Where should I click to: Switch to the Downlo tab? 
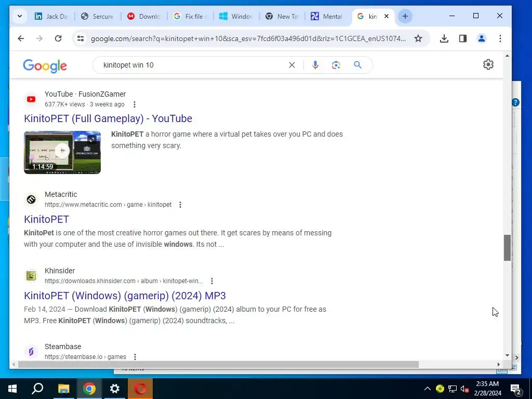point(143,16)
